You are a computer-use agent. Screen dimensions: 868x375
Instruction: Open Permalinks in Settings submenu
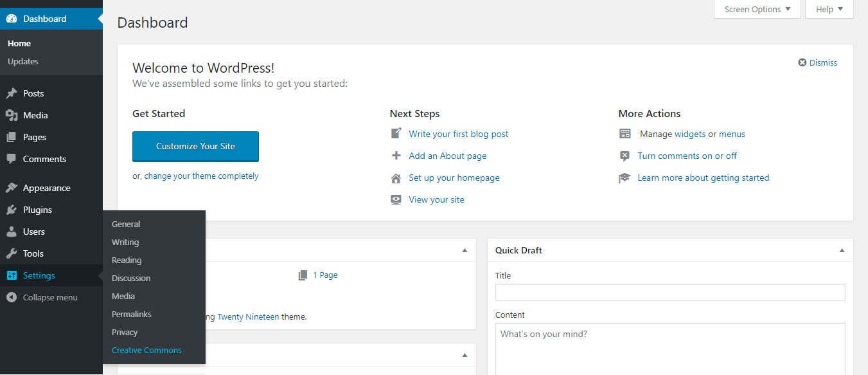click(132, 315)
